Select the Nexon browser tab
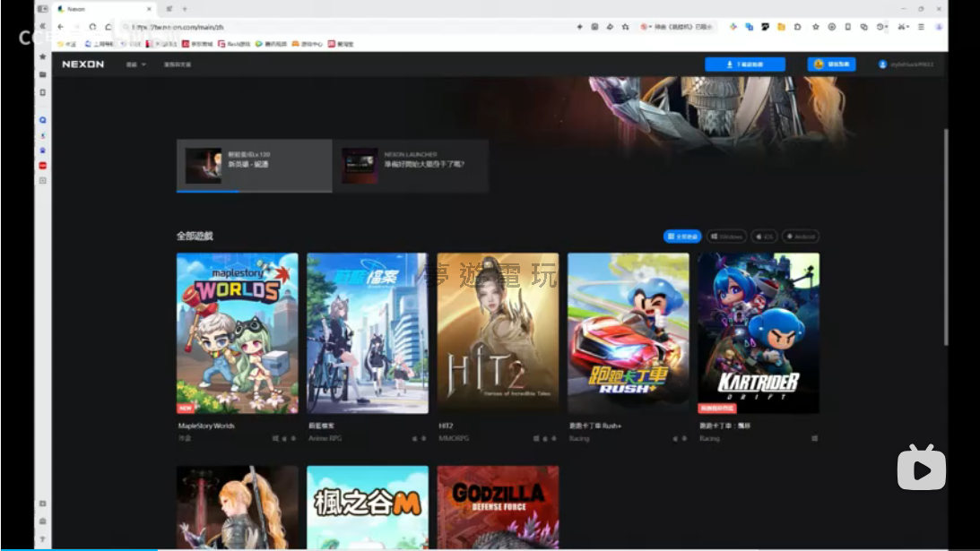 (x=104, y=9)
